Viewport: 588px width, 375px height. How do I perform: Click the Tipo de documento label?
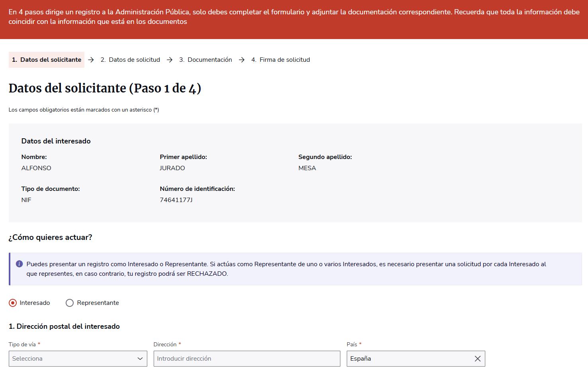pos(51,189)
